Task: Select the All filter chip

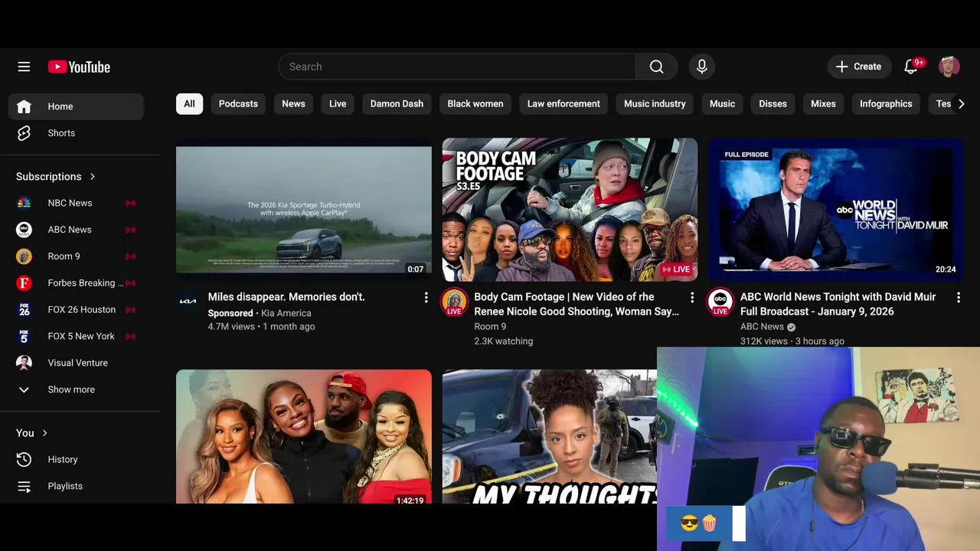Action: point(189,104)
